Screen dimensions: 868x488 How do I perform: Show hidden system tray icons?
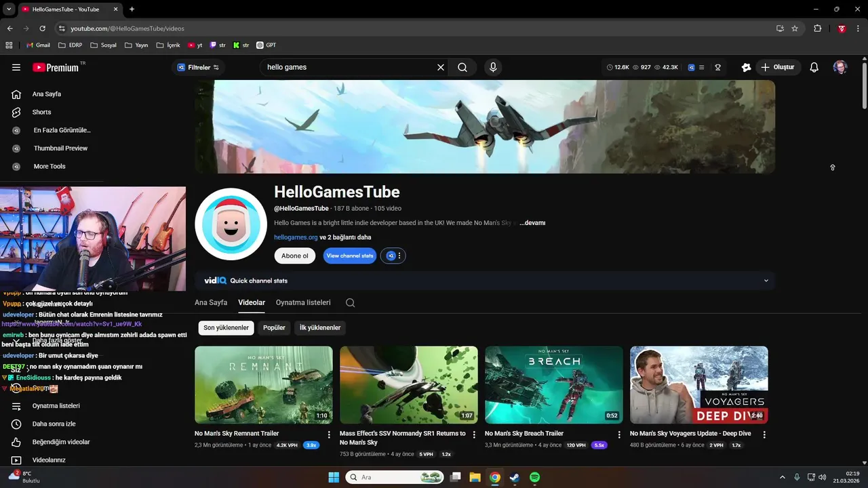[x=782, y=477]
